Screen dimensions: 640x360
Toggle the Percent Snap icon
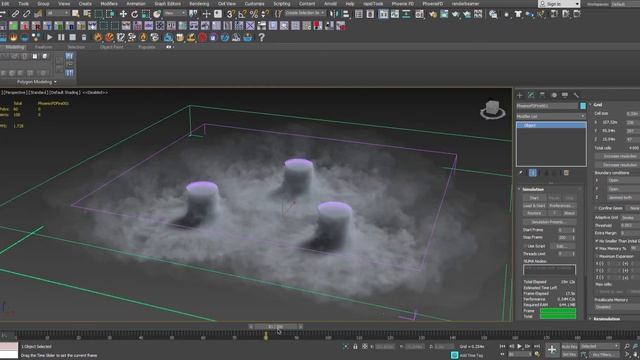253,14
